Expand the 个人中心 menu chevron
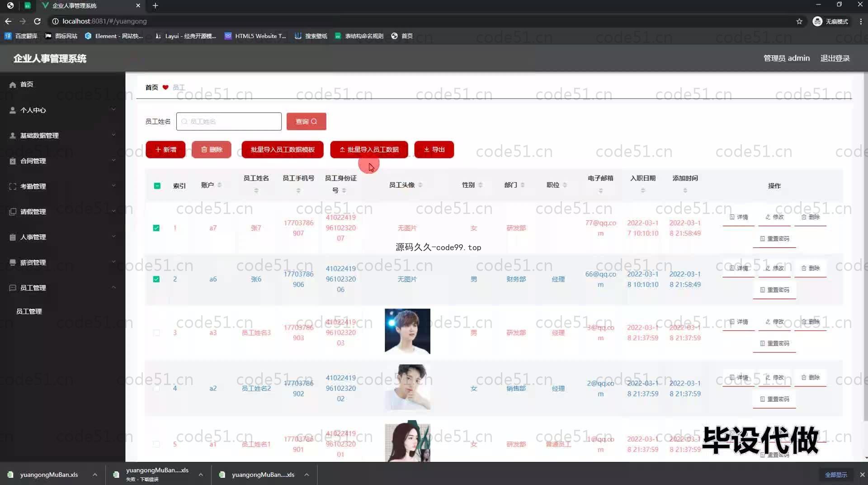The width and height of the screenshot is (868, 485). pyautogui.click(x=113, y=109)
